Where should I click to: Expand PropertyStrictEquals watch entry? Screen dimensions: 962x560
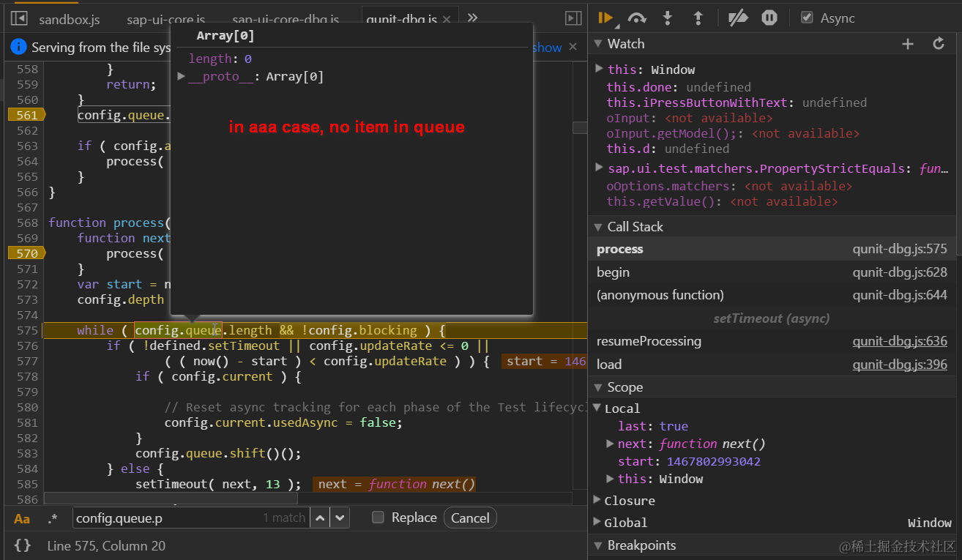(599, 168)
